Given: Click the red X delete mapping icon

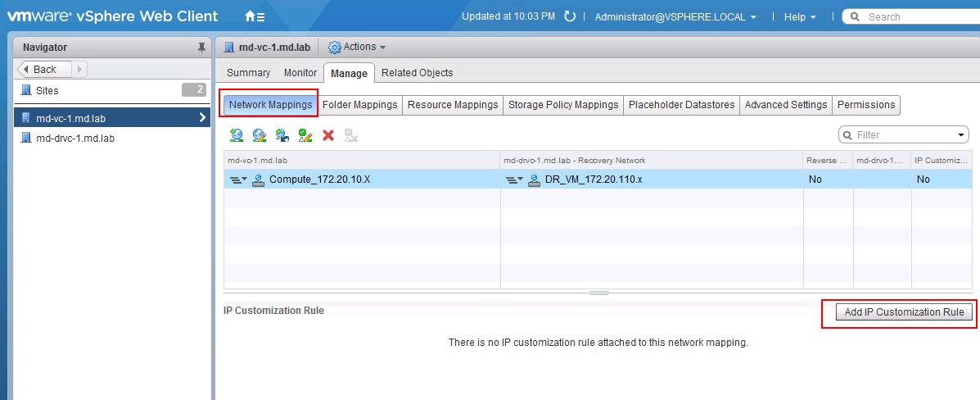Looking at the screenshot, I should coord(328,134).
